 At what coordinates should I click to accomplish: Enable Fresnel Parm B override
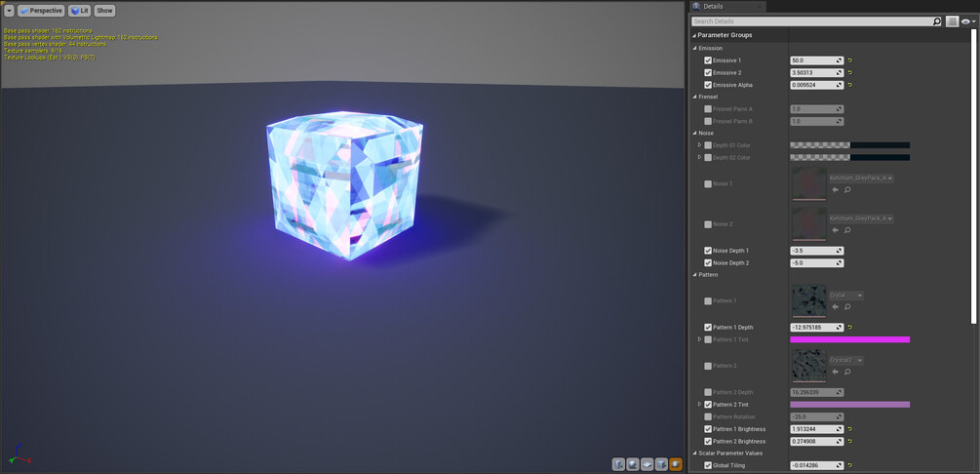(x=708, y=121)
